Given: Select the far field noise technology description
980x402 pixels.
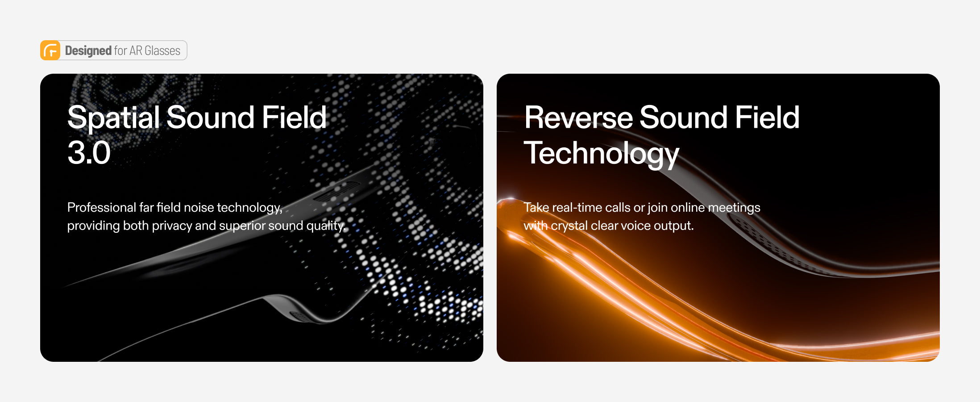Looking at the screenshot, I should (x=206, y=217).
